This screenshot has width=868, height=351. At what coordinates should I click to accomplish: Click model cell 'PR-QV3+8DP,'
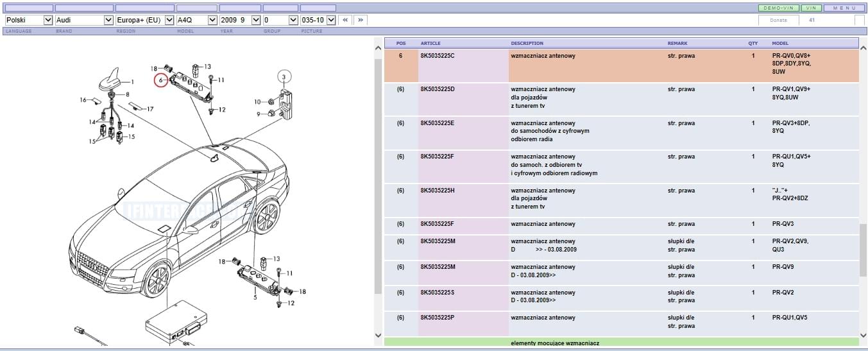[x=791, y=123]
